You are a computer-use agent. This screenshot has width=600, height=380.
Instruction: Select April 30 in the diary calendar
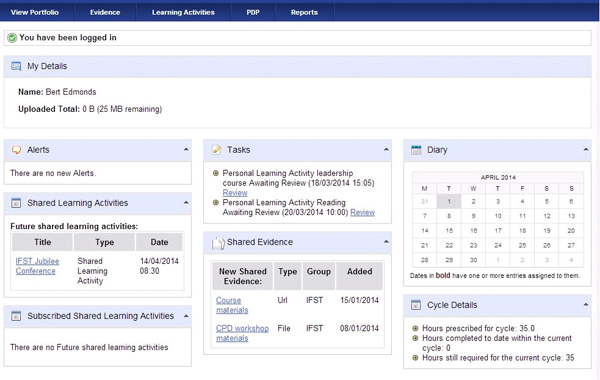tap(473, 260)
